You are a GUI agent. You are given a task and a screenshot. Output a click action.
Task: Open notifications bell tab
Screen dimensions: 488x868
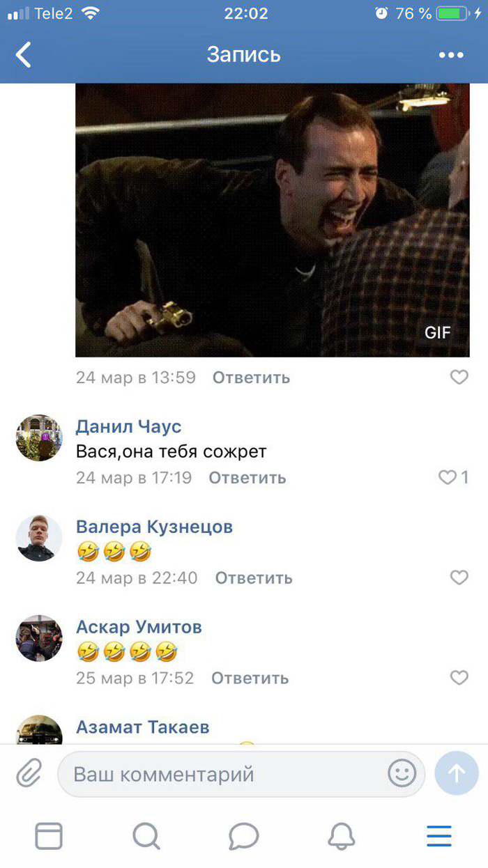342,835
